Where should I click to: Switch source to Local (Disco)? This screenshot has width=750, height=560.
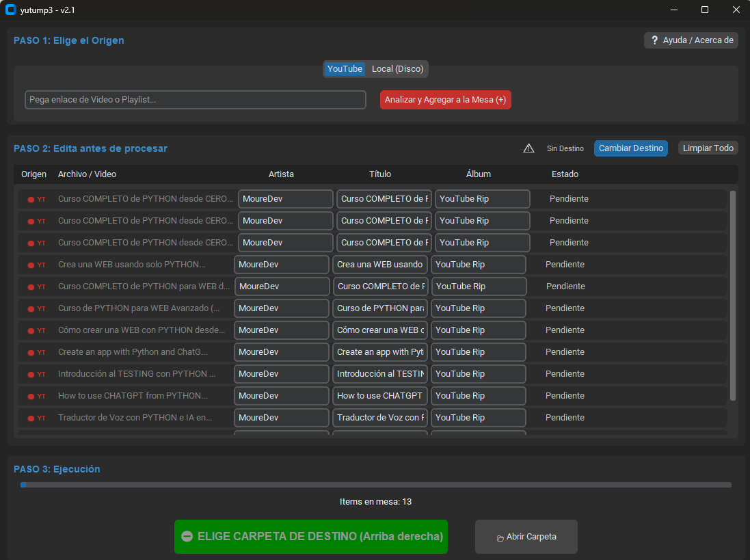397,69
